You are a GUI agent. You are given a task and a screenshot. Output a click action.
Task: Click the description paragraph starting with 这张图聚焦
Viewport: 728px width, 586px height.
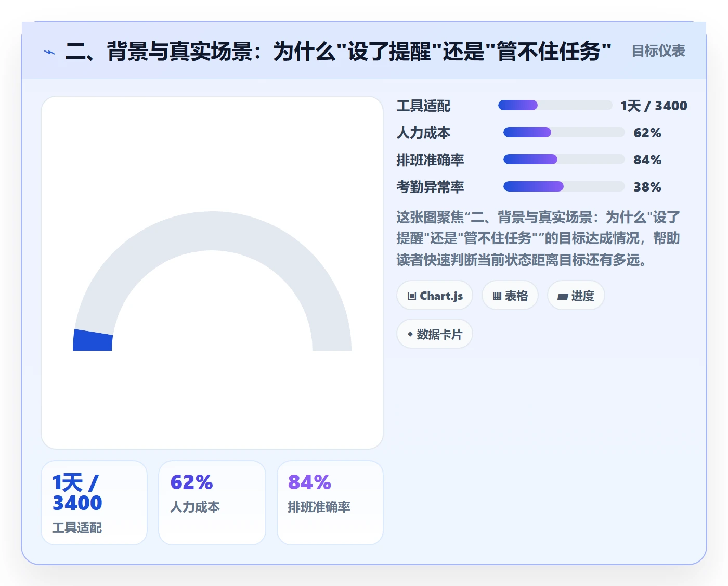click(538, 238)
